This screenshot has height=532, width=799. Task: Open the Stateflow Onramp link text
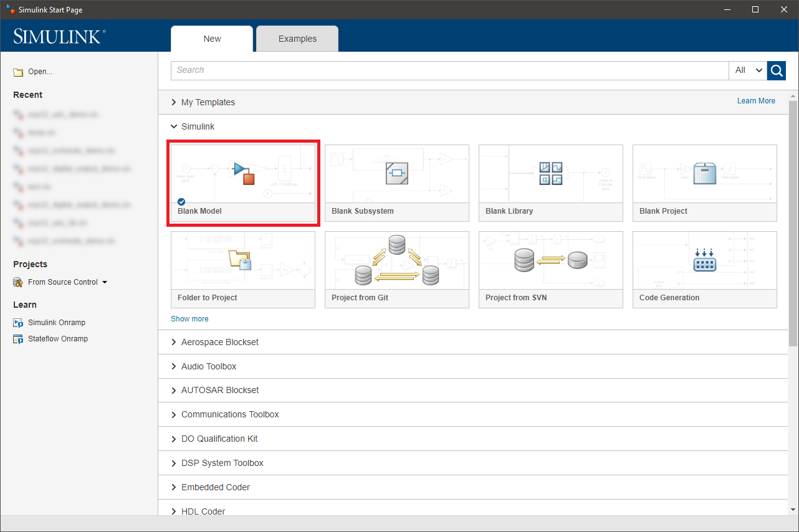(x=58, y=339)
